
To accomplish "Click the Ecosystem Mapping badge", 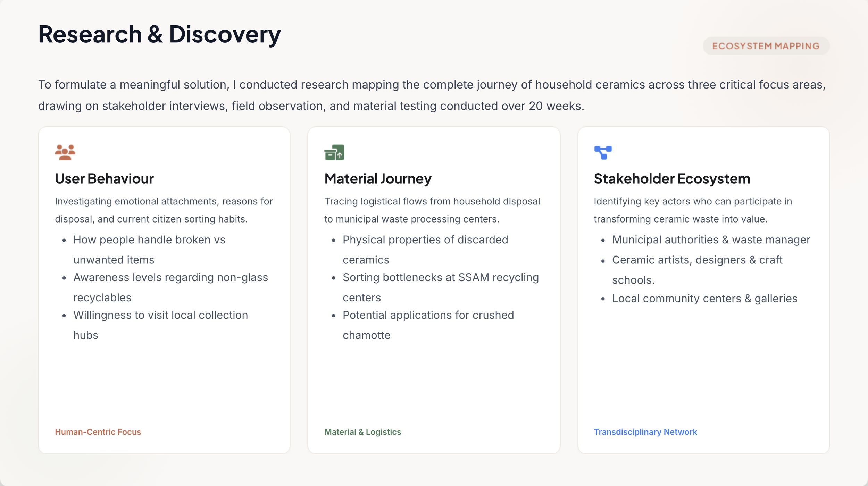I will (x=766, y=46).
